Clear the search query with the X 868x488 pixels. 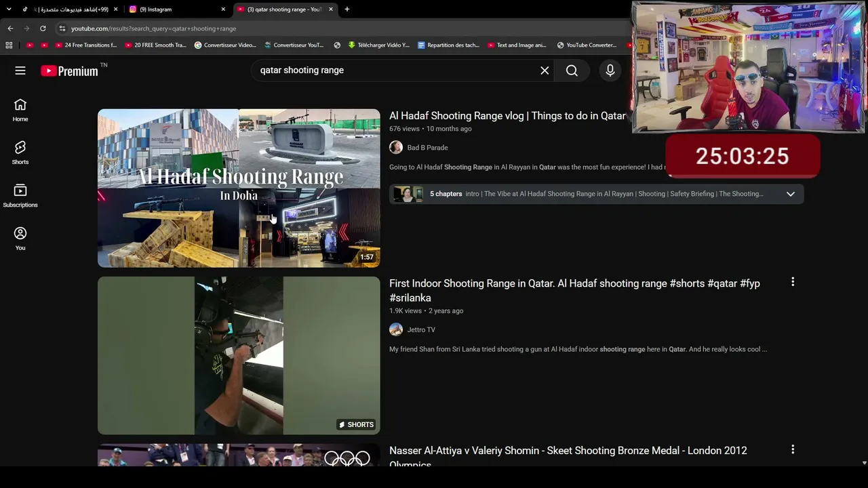[x=545, y=70]
